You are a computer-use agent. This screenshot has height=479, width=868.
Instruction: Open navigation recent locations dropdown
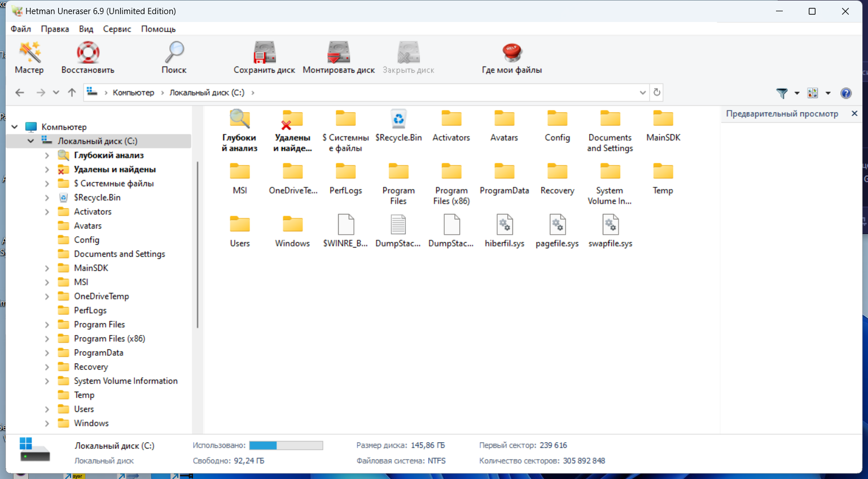[x=56, y=93]
